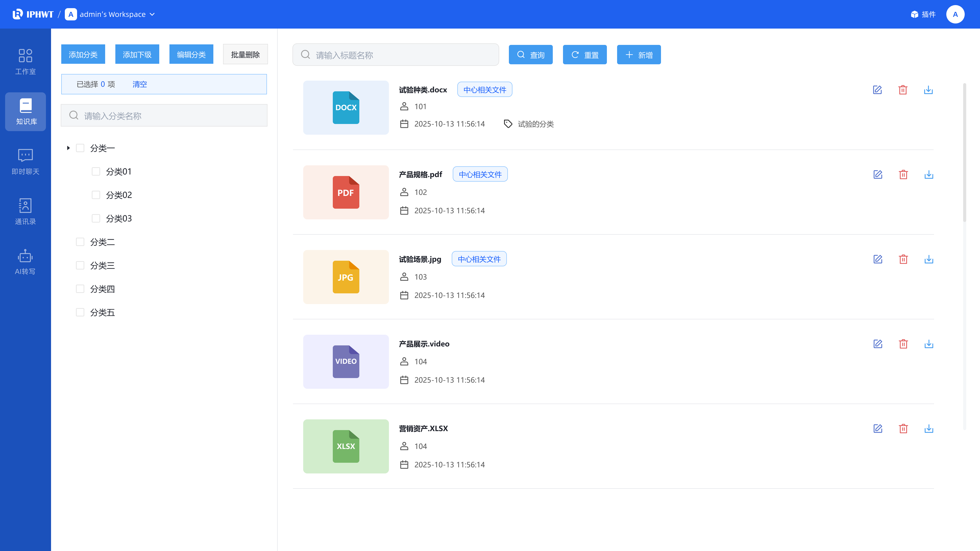Tick the 分类三 category checkbox
This screenshot has height=551, width=980.
[x=80, y=265]
